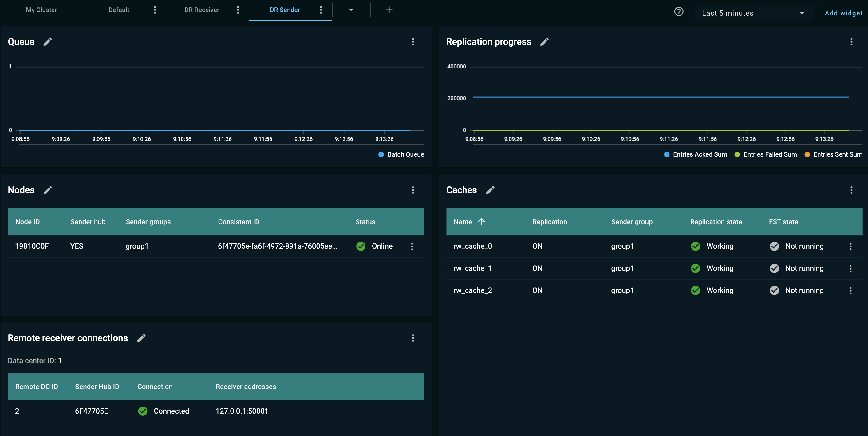
Task: Add a new dashboard with plus icon
Action: click(x=389, y=10)
